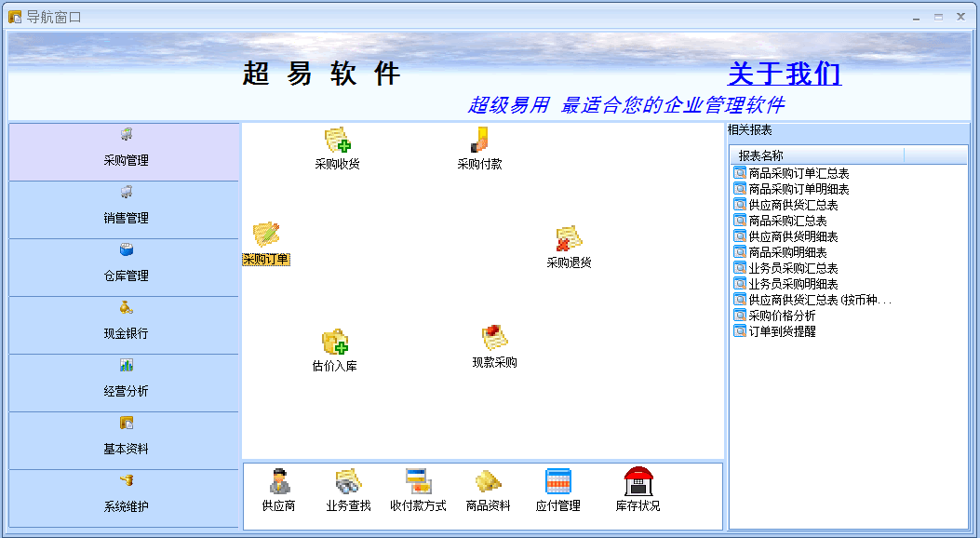Open the 现款采购 cash purchase icon

click(494, 340)
